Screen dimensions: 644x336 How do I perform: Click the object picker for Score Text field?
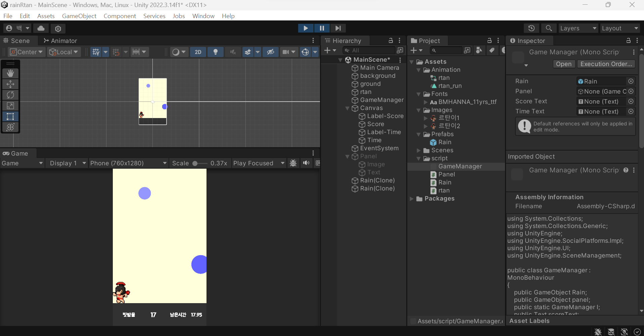tap(631, 101)
